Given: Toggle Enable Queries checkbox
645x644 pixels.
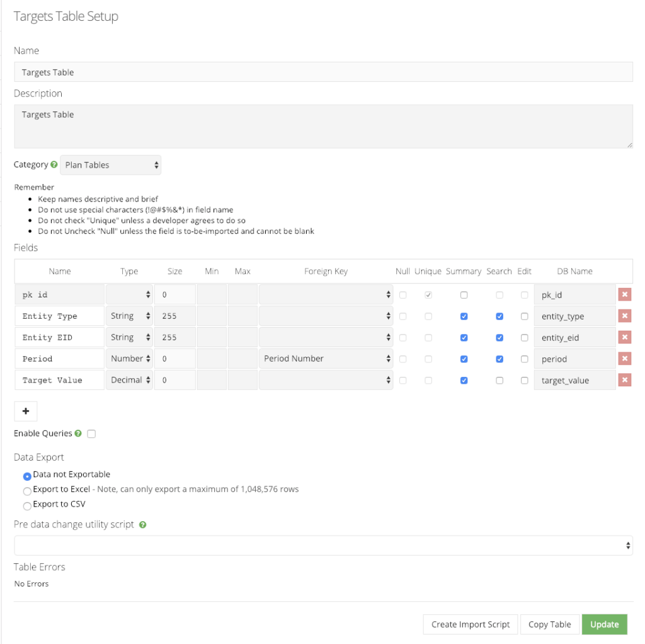Looking at the screenshot, I should point(91,434).
